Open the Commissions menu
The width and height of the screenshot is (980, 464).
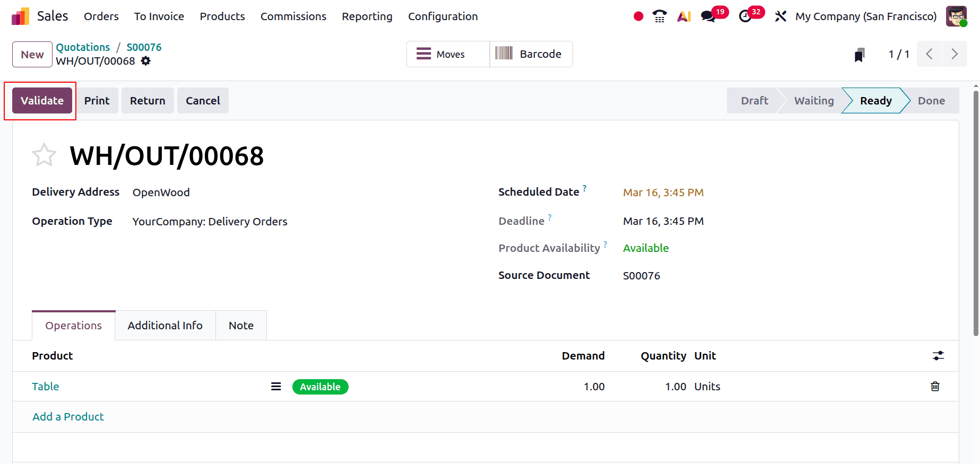pyautogui.click(x=293, y=16)
